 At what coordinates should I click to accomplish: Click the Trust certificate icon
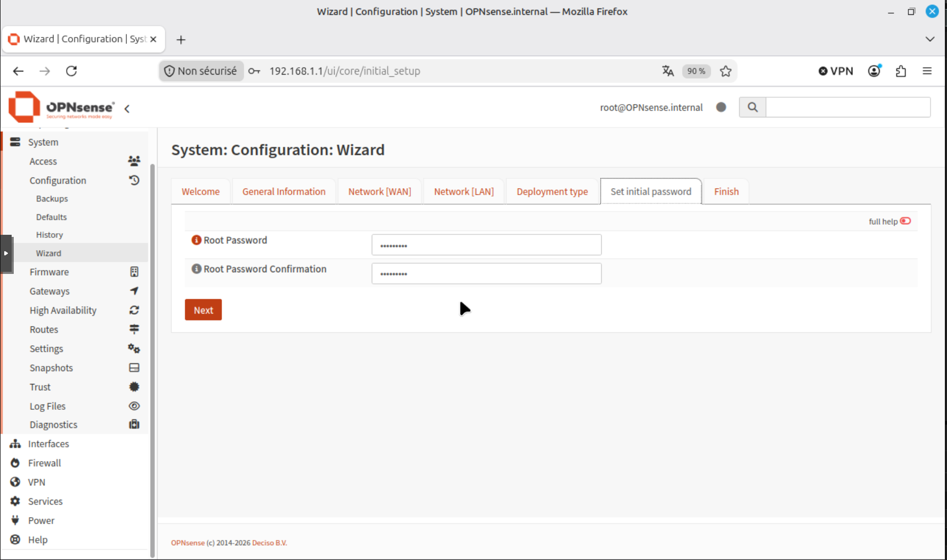134,387
